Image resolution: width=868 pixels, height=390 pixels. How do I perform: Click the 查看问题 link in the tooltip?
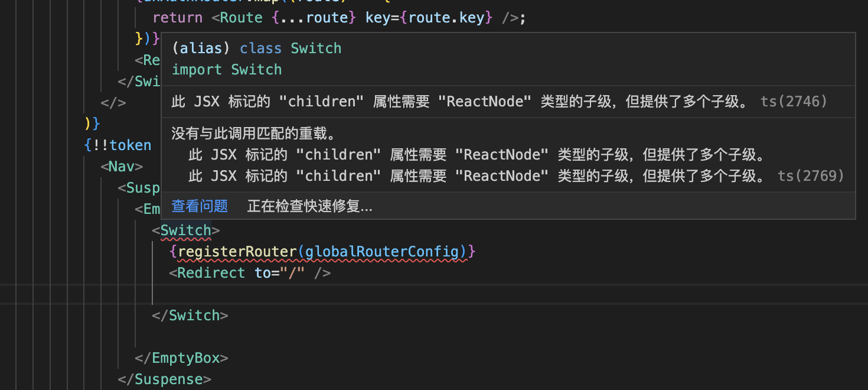tap(200, 206)
